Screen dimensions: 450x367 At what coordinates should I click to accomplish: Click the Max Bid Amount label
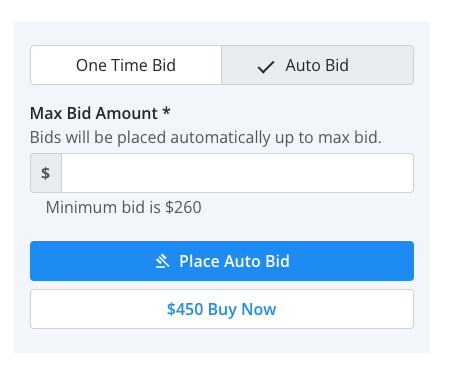[x=94, y=113]
